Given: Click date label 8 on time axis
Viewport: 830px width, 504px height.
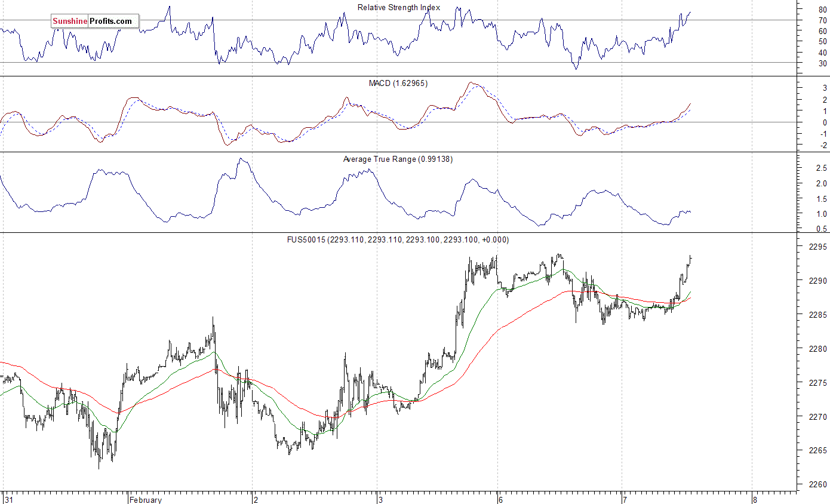Looking at the screenshot, I should point(755,500).
